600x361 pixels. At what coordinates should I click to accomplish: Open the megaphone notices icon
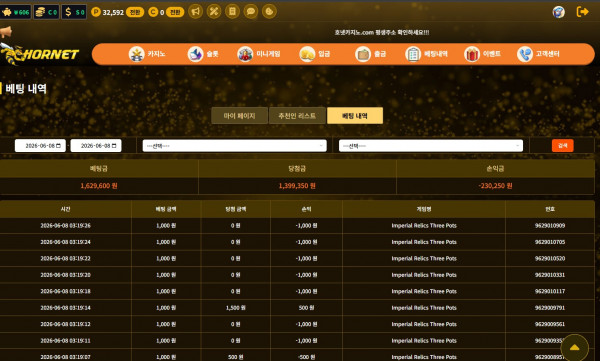(196, 11)
